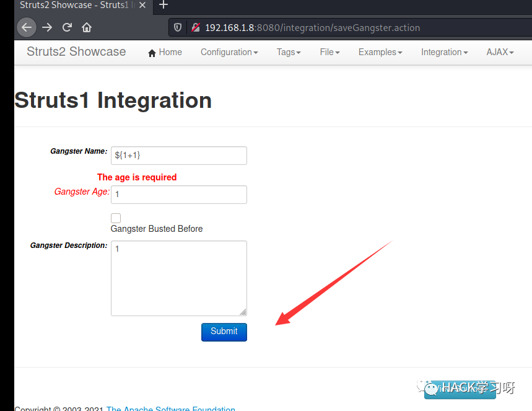Expand the AJAX dropdown menu
532x411 pixels.
[500, 52]
